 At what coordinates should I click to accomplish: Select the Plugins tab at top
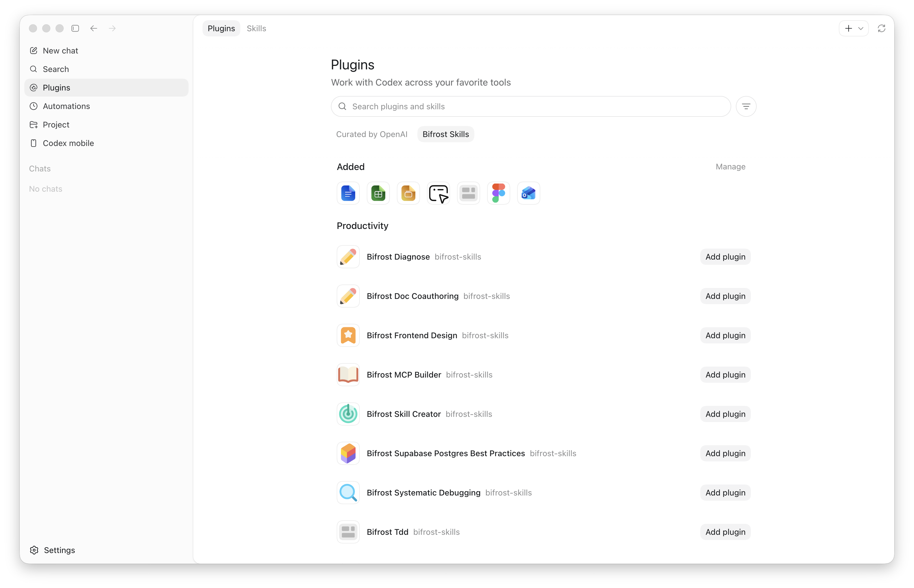[221, 28]
